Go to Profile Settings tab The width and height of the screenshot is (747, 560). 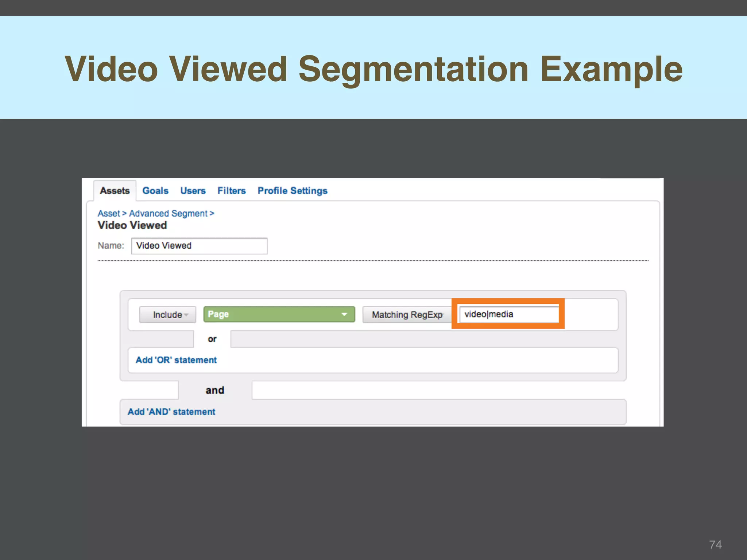(x=293, y=191)
